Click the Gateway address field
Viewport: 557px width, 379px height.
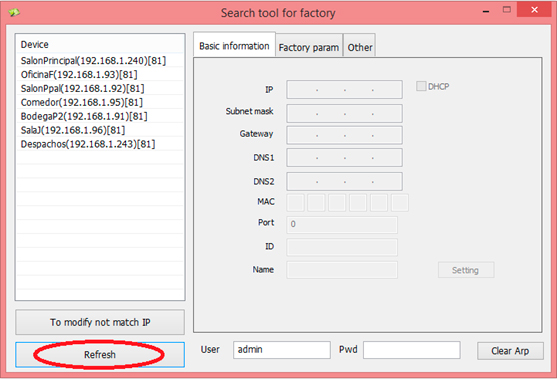click(344, 135)
